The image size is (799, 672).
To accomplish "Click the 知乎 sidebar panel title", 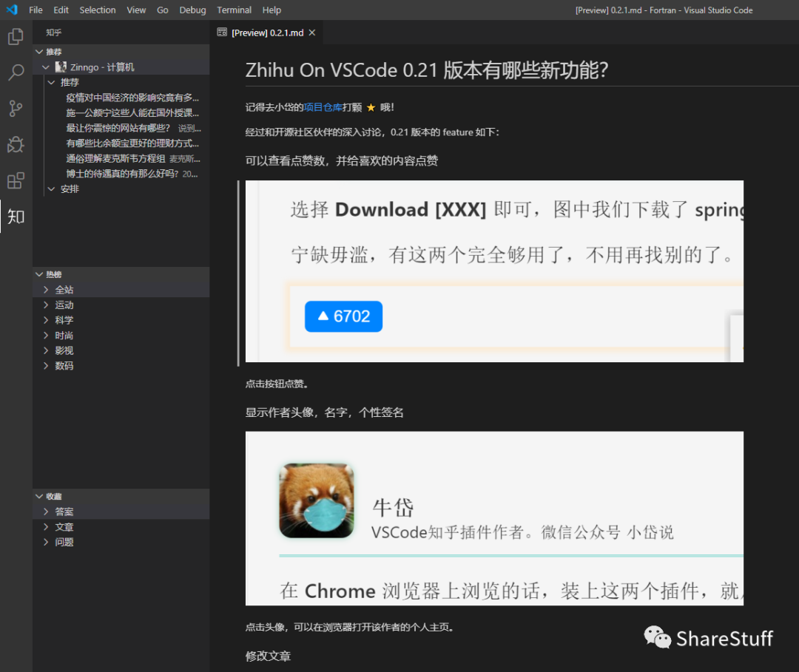I will tap(54, 33).
